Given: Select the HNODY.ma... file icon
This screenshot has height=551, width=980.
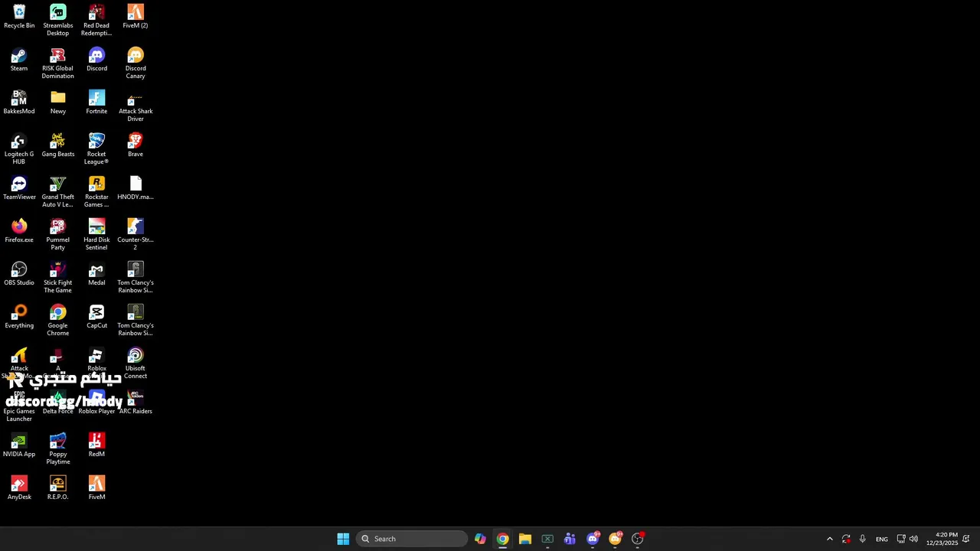Looking at the screenshot, I should 136,188.
